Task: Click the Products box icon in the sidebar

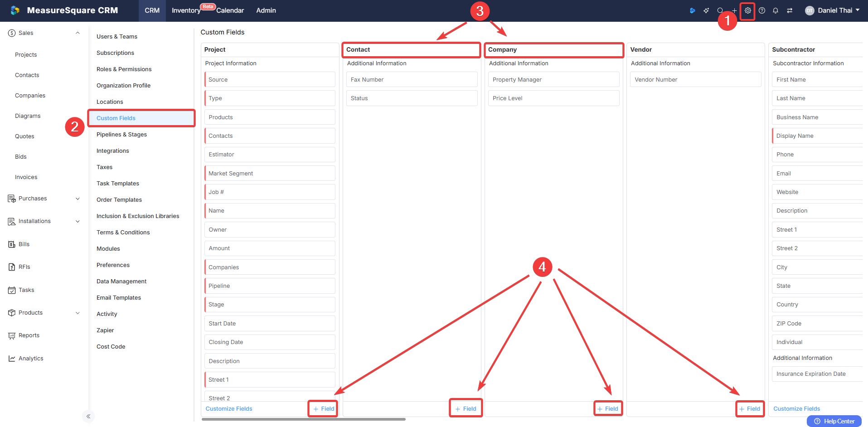Action: tap(12, 313)
